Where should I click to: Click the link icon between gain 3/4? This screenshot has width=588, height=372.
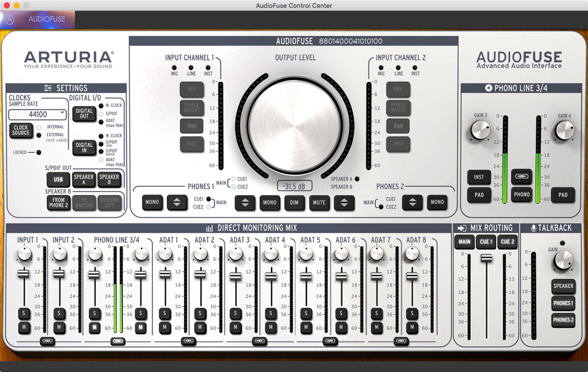[522, 176]
